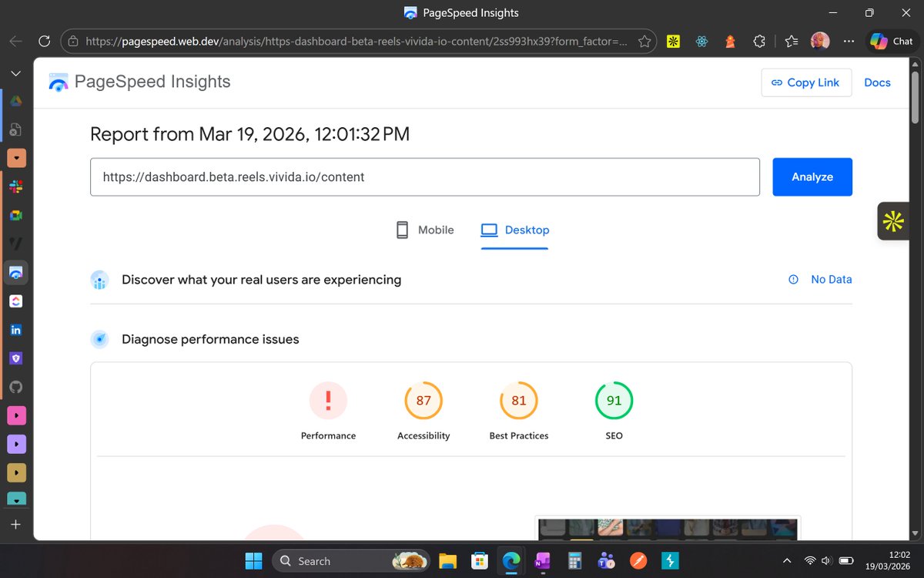Viewport: 924px width, 578px height.
Task: Click the Diagnose performance issues icon
Action: pos(99,339)
